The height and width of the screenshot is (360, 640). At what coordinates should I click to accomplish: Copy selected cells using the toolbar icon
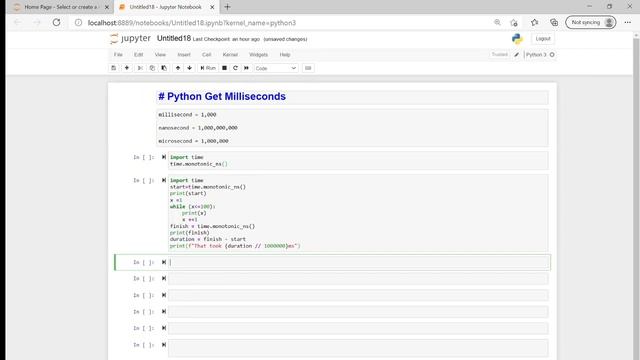pyautogui.click(x=152, y=68)
